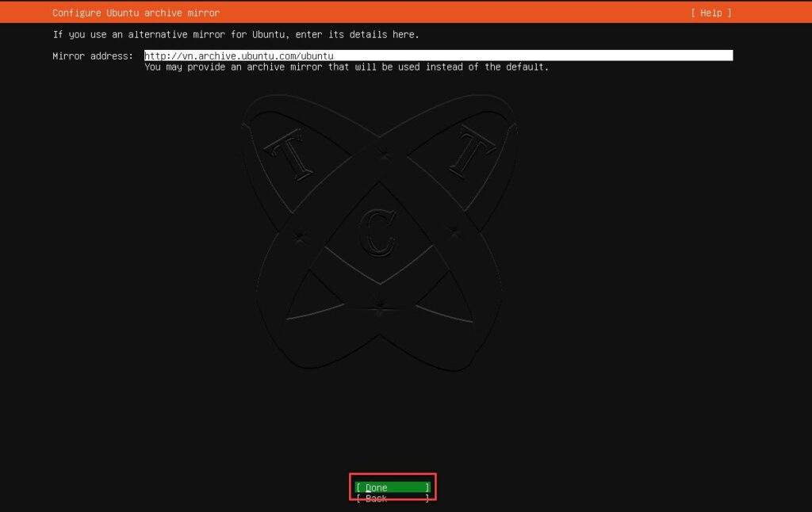Viewport: 812px width, 512px height.
Task: Focus the Mirror address input field
Action: tap(438, 55)
